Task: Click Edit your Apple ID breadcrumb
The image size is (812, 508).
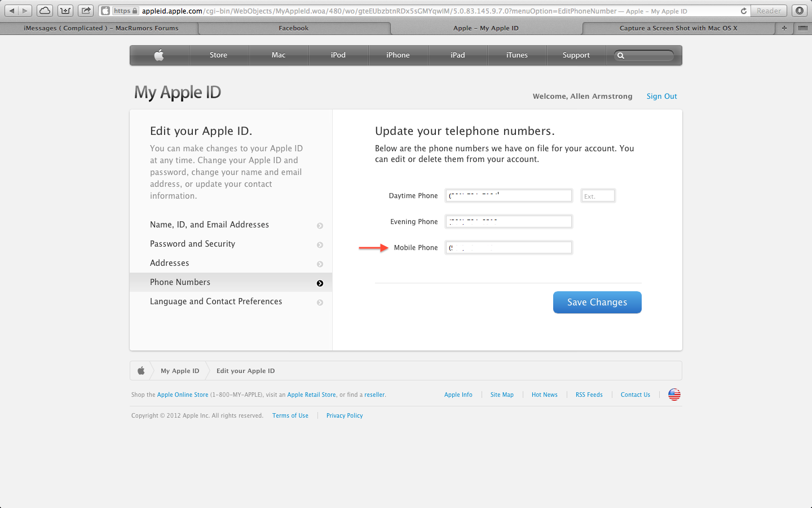Action: [246, 371]
